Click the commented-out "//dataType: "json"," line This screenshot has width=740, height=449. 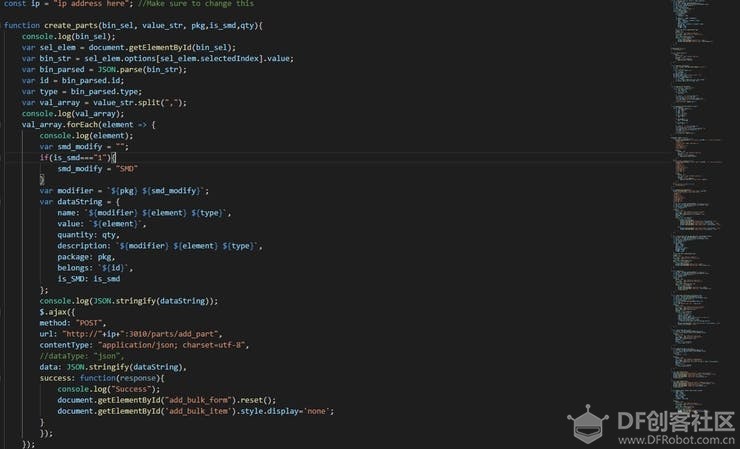(82, 356)
